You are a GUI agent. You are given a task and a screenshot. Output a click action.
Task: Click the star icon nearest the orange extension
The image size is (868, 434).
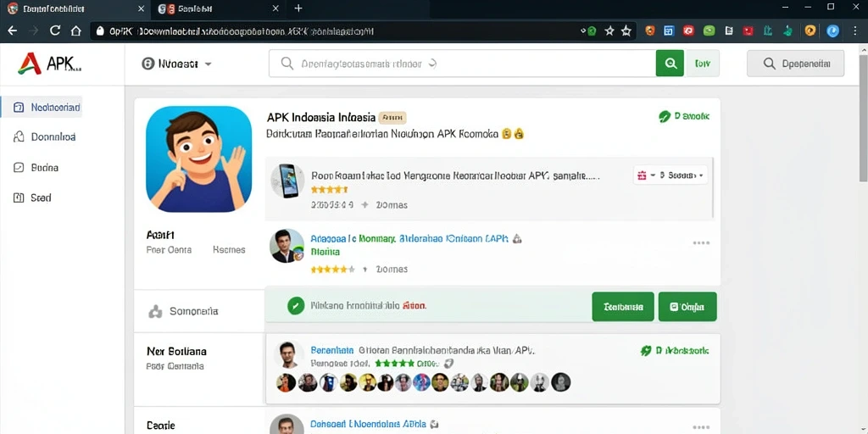coord(626,31)
